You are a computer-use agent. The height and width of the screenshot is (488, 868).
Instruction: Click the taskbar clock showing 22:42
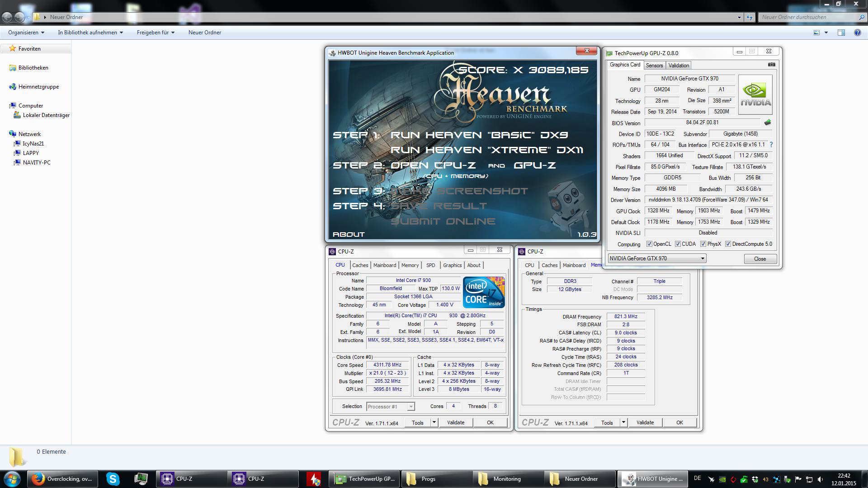tap(844, 479)
